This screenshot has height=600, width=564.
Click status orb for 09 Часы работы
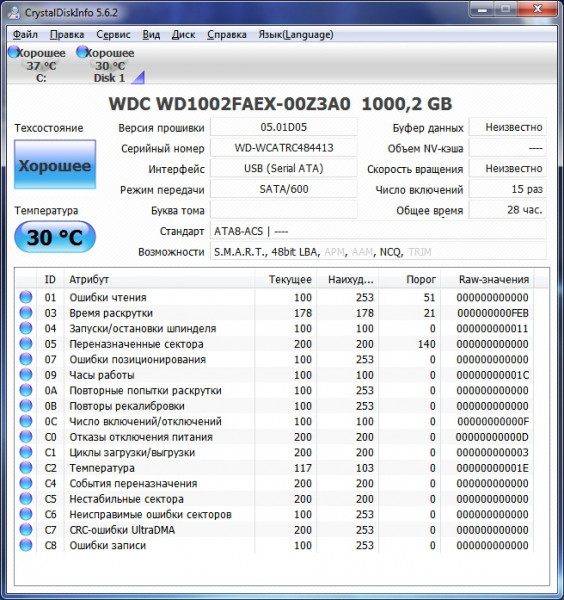[x=26, y=375]
